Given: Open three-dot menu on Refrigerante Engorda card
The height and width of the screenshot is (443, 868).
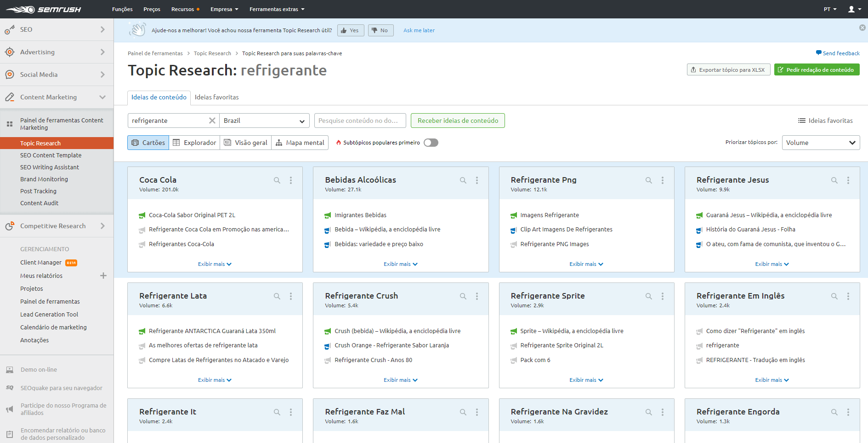Looking at the screenshot, I should [848, 412].
